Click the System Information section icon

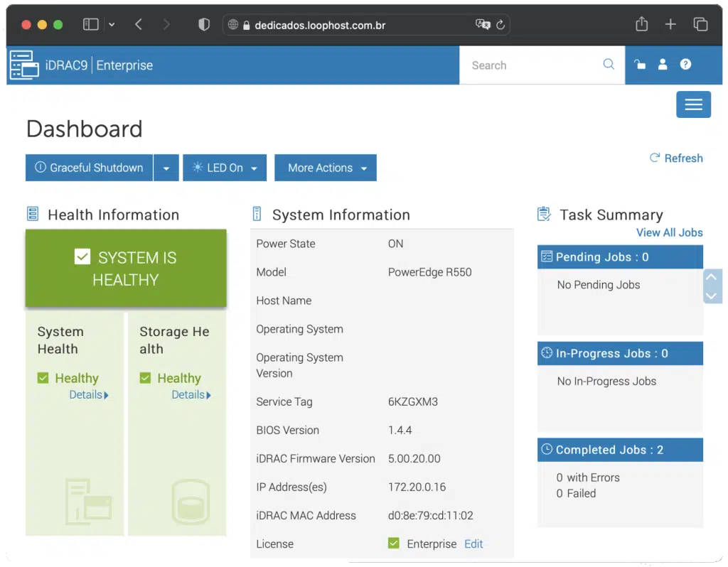click(257, 214)
